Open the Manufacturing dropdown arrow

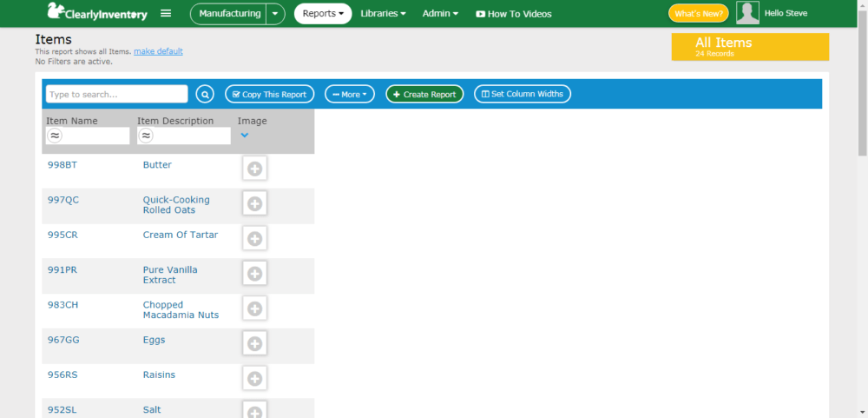tap(276, 14)
